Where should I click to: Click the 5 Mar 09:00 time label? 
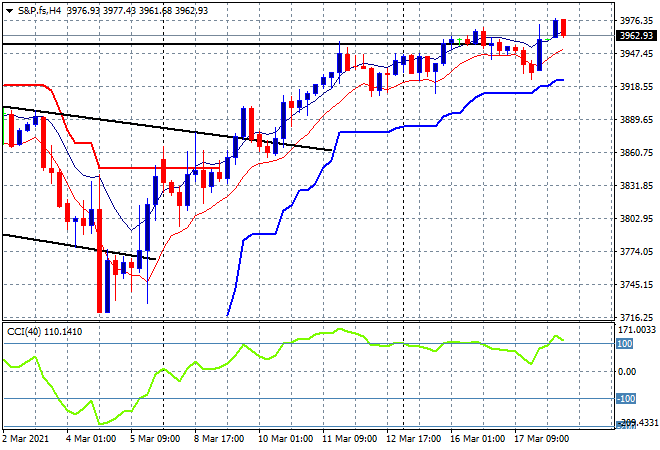[x=155, y=439]
